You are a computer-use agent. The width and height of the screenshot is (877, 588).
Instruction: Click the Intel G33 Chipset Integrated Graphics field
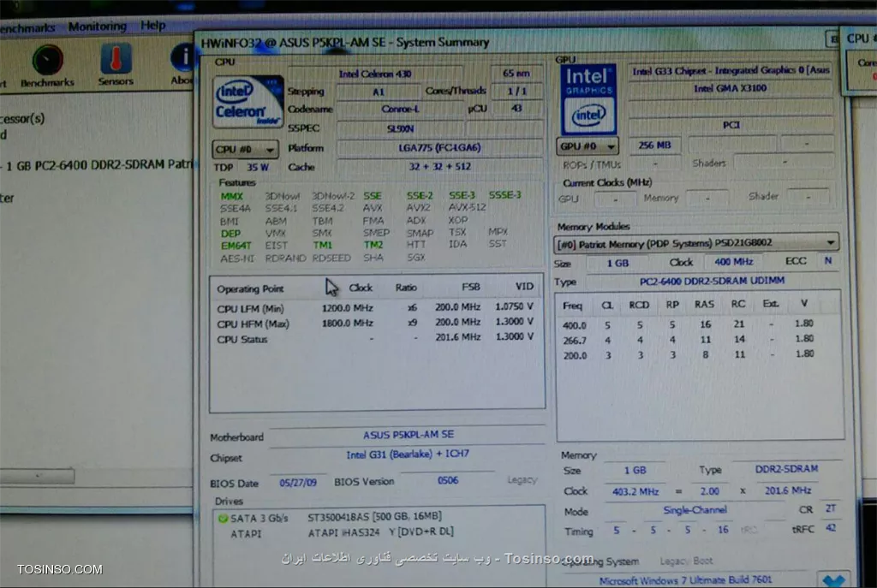(731, 70)
